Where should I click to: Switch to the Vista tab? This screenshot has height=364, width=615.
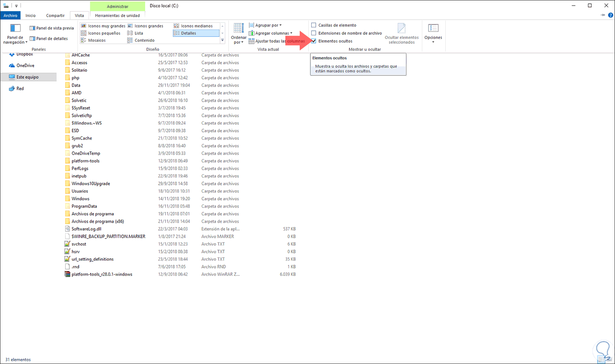pos(80,16)
